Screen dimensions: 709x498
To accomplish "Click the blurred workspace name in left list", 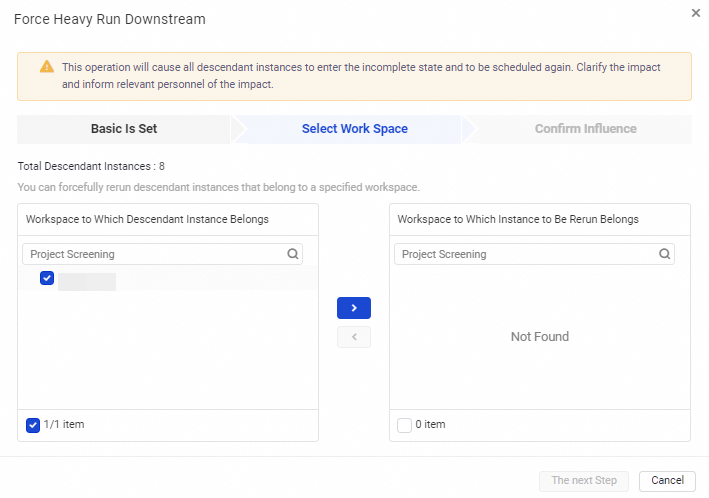I will pyautogui.click(x=87, y=281).
